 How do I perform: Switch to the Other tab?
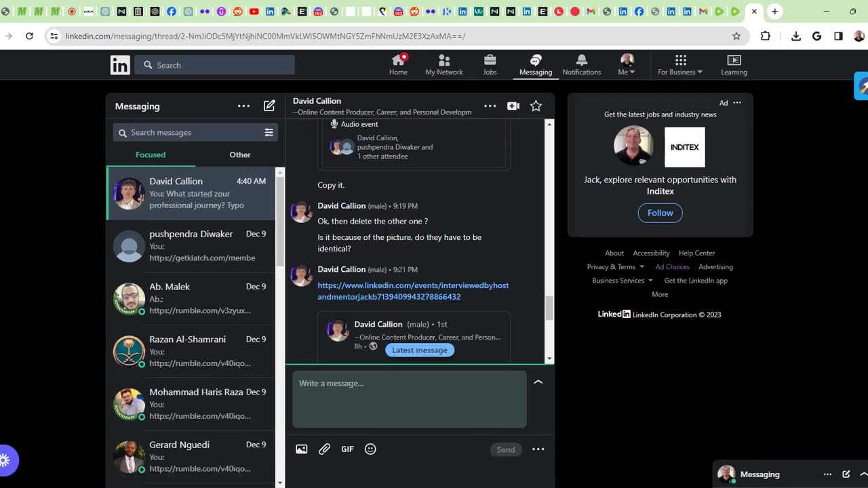(240, 155)
